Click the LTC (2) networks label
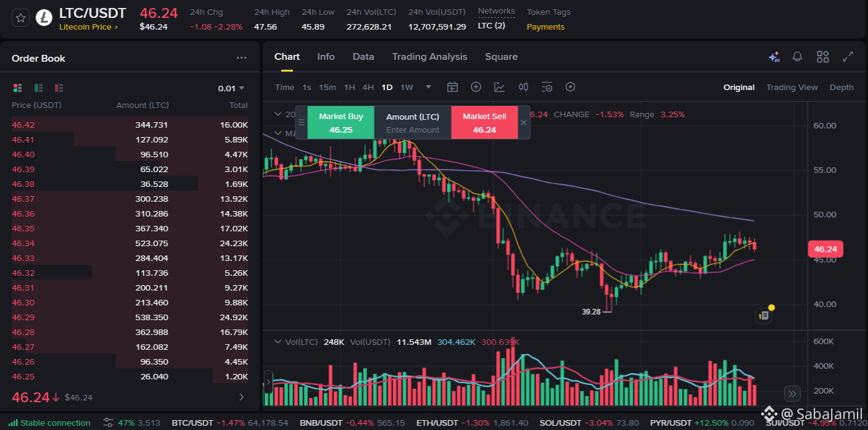 [492, 25]
